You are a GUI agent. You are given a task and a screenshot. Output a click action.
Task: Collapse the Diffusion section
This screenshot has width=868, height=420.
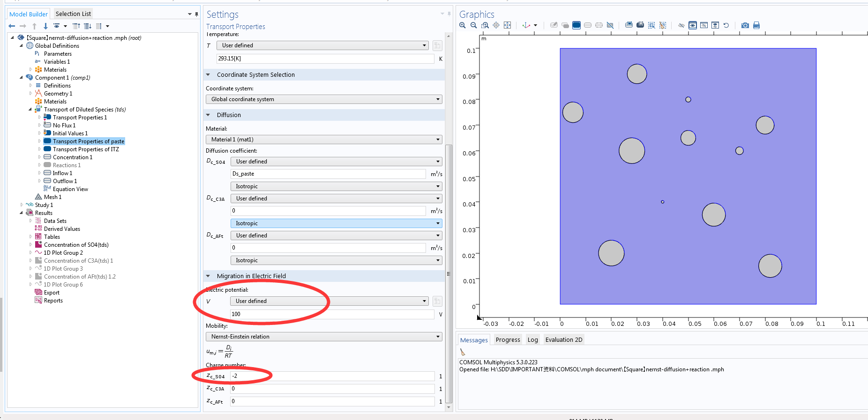208,115
